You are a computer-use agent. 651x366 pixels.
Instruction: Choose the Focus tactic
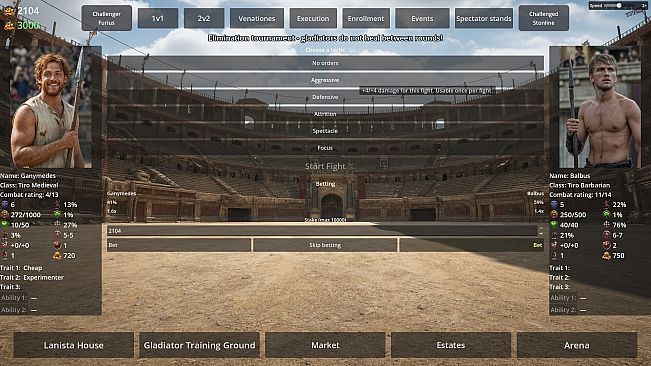[325, 148]
